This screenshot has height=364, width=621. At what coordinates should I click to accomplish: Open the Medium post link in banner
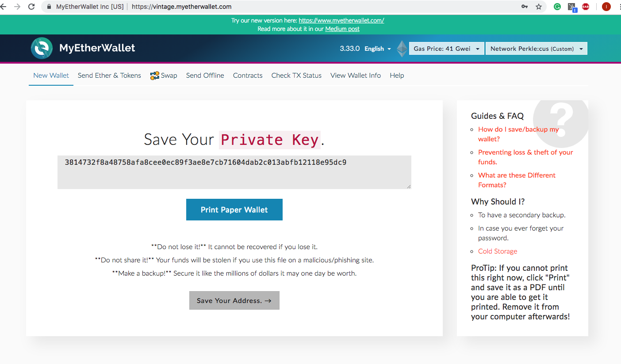(x=342, y=29)
